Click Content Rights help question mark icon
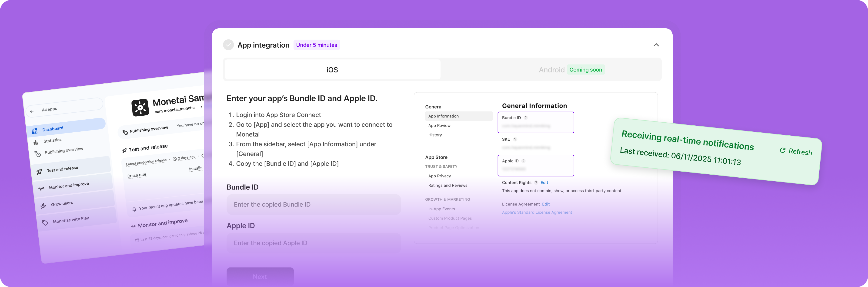 point(536,183)
